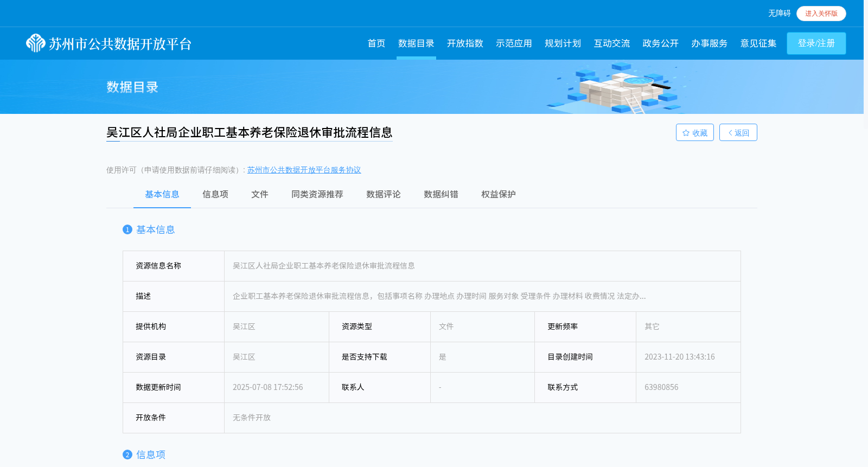
Task: Go to the 首页 nav item
Action: click(376, 43)
